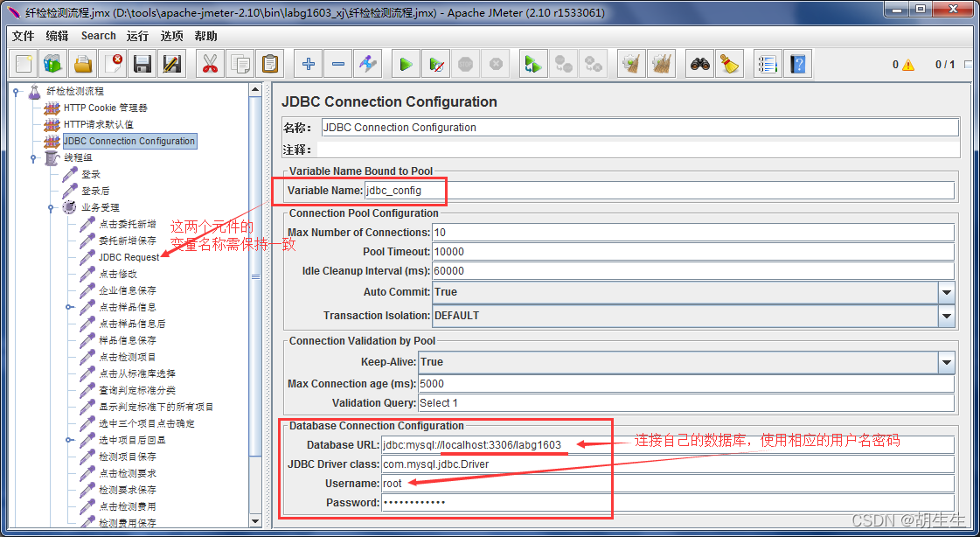Viewport: 980px width, 537px height.
Task: Open the 文件 menu
Action: tap(23, 36)
